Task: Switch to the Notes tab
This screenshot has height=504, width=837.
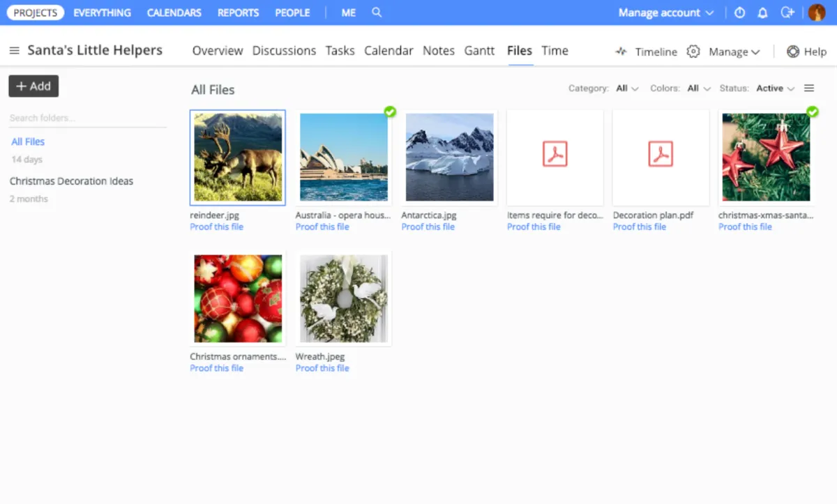Action: click(x=439, y=51)
